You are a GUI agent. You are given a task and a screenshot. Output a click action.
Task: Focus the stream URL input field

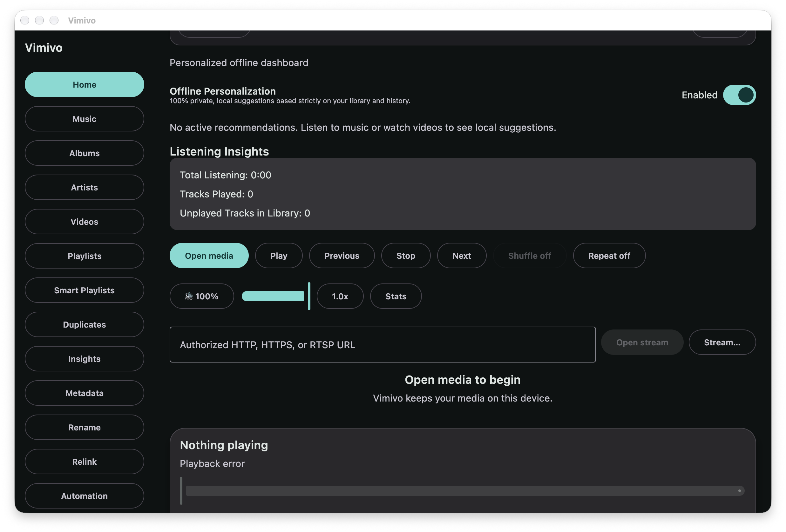383,345
